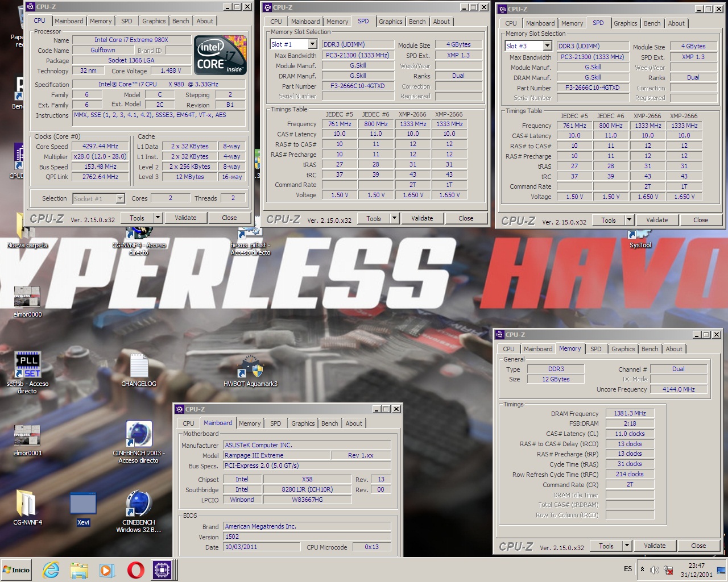Click the "4144.0 MHz" uncore frequency value
The height and width of the screenshot is (582, 728).
679,389
